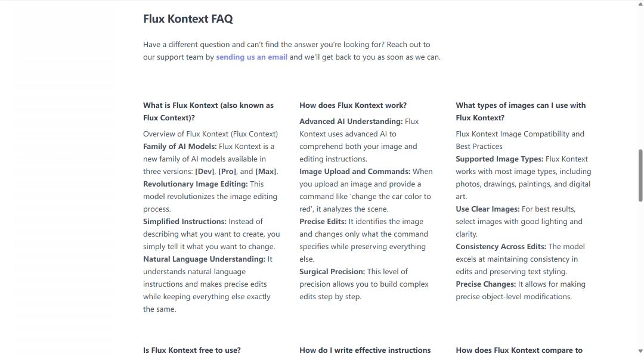Click the 'How does Flux Kontext work?' question
This screenshot has width=644, height=354.
point(353,105)
